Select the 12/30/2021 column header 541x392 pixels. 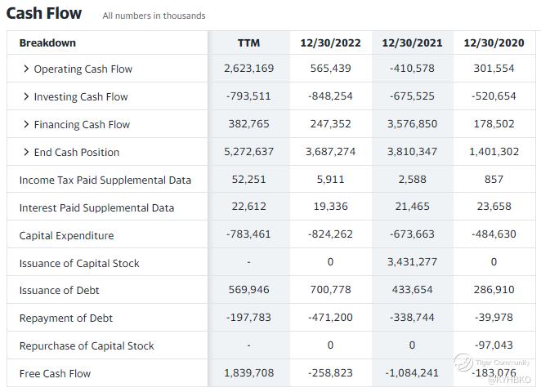tap(412, 42)
